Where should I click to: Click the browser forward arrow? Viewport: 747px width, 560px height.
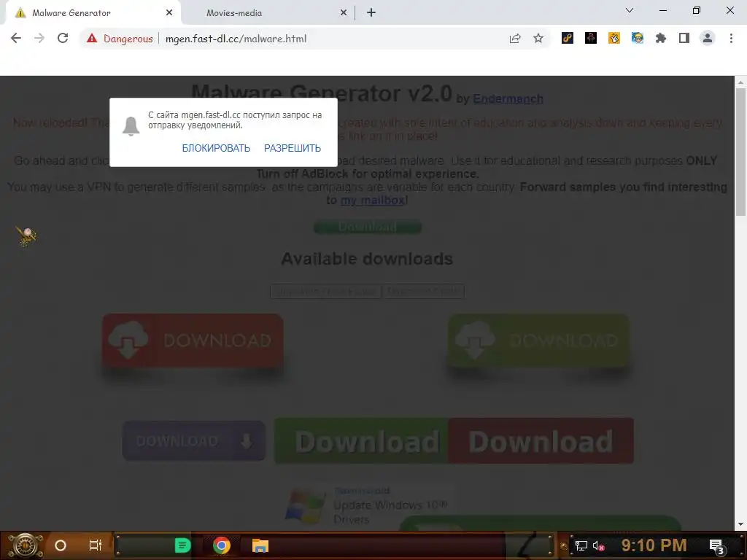(39, 38)
